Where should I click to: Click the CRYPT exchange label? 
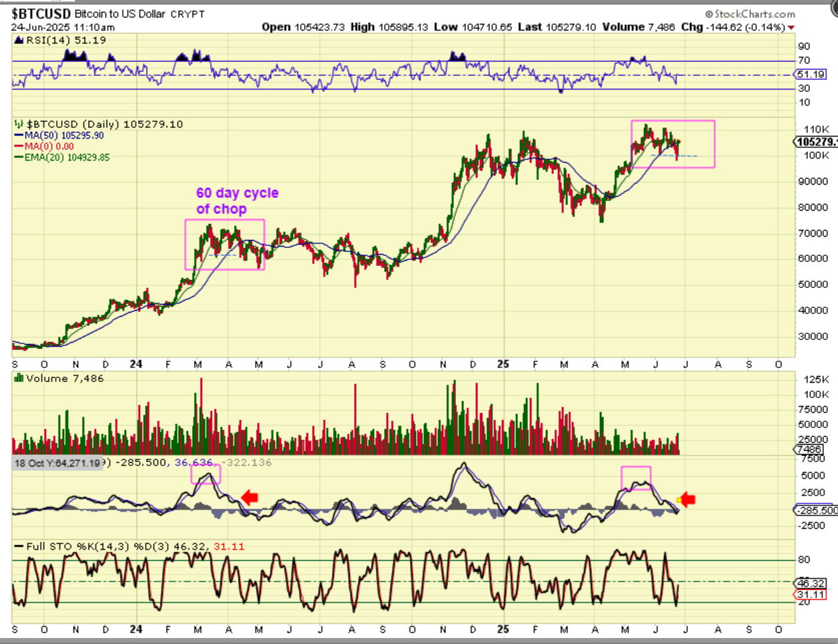187,14
